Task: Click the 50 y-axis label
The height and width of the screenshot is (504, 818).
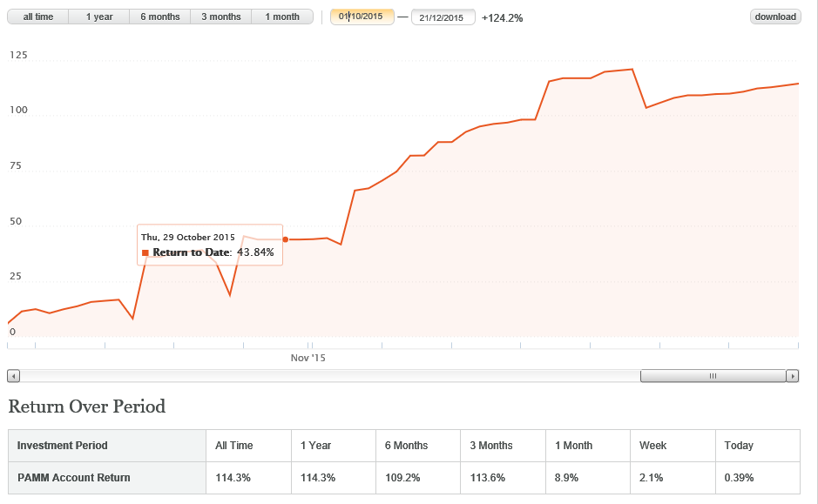Action: (x=16, y=221)
